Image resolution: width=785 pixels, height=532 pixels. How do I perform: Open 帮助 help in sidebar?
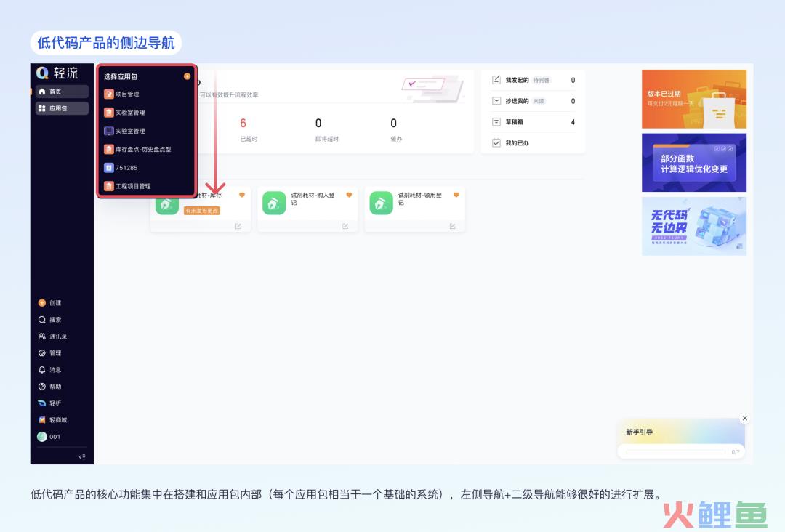click(50, 387)
